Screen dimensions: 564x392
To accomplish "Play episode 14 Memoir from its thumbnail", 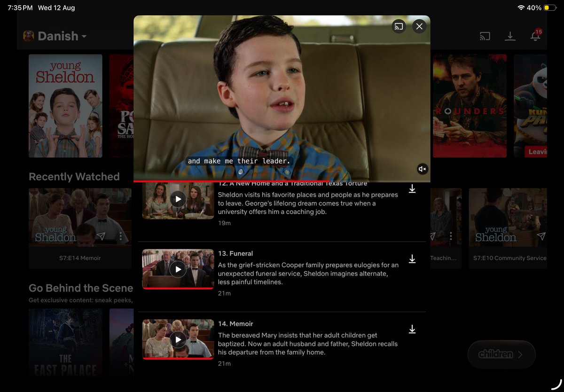I will pos(178,339).
